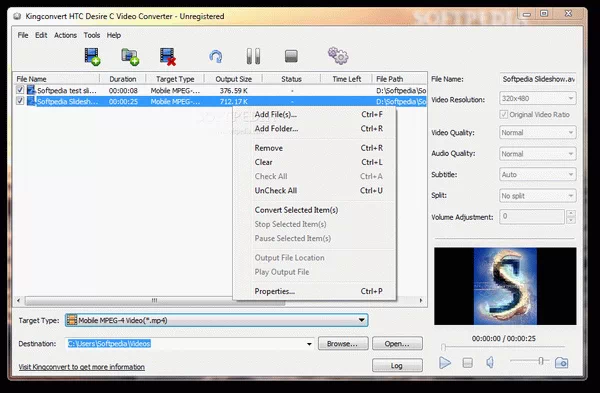Choose UnCheck All in the context menu
600x393 pixels.
tap(315, 191)
